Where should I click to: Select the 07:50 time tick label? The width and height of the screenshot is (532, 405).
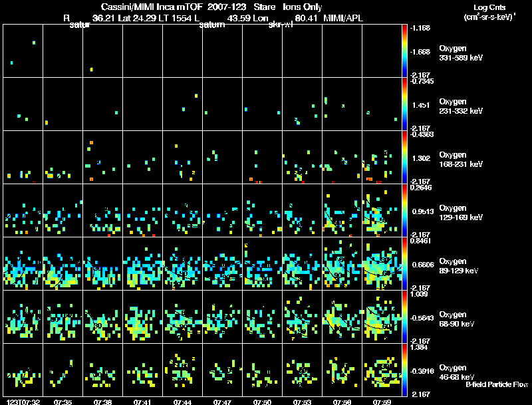(262, 402)
